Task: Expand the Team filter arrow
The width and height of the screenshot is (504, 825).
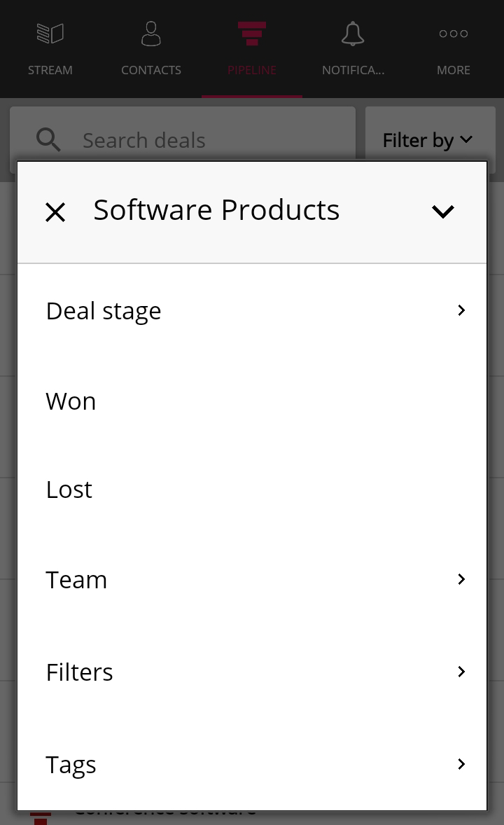Action: click(461, 579)
